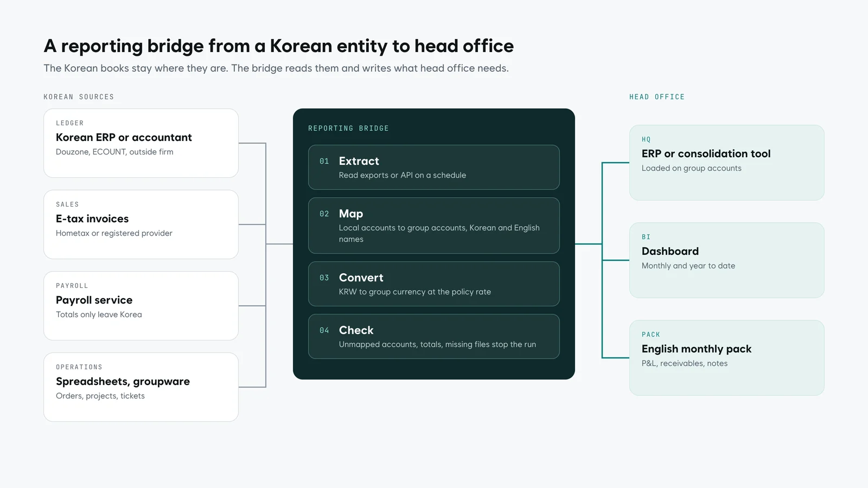Click the 'LEDGER' card label

70,123
